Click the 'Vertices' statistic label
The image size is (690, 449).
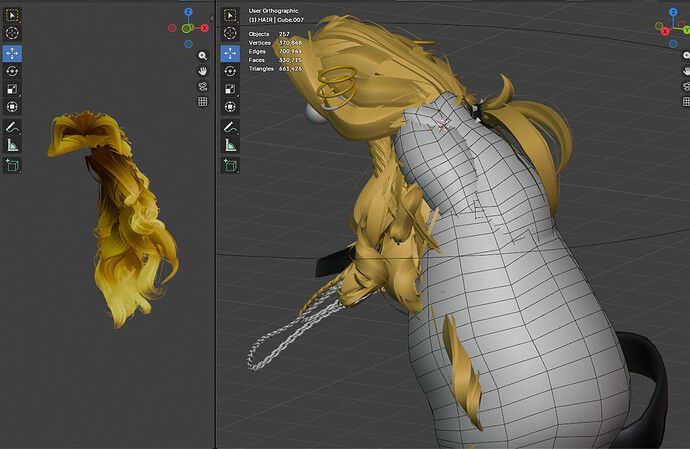(260, 43)
